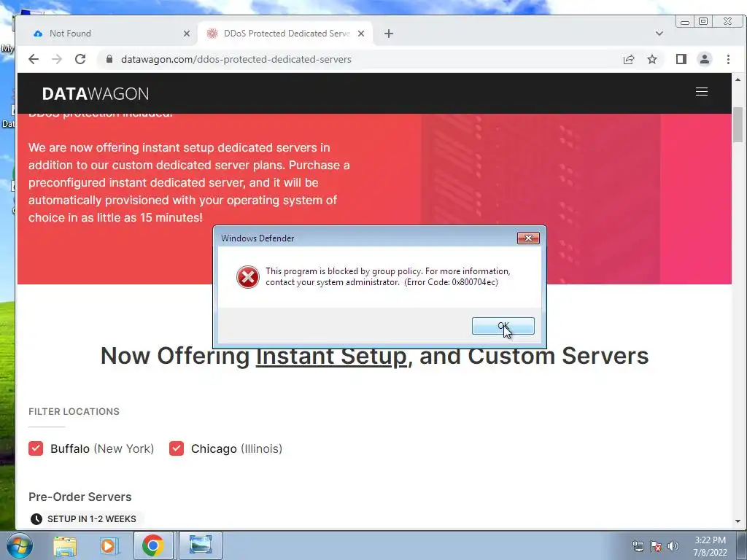Screen dimensions: 747x560
Task: Select the DDoS Protected Dedicated Servers tab
Action: (x=287, y=34)
